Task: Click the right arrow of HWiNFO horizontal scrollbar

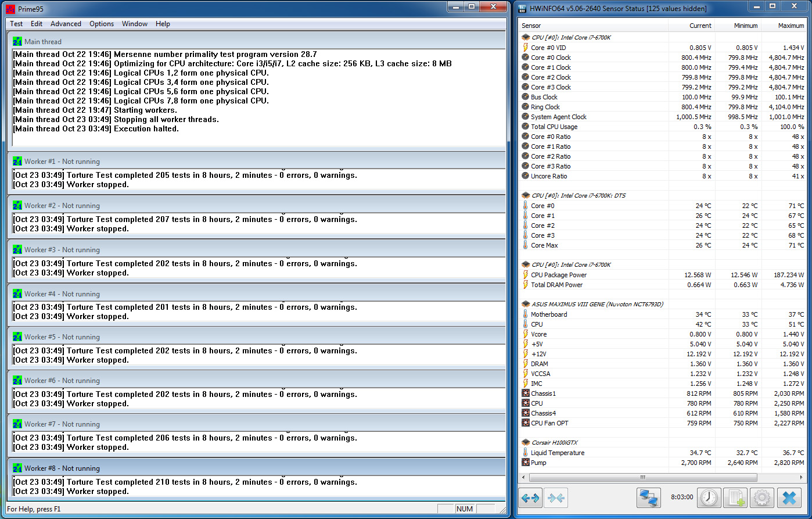Action: [x=801, y=477]
